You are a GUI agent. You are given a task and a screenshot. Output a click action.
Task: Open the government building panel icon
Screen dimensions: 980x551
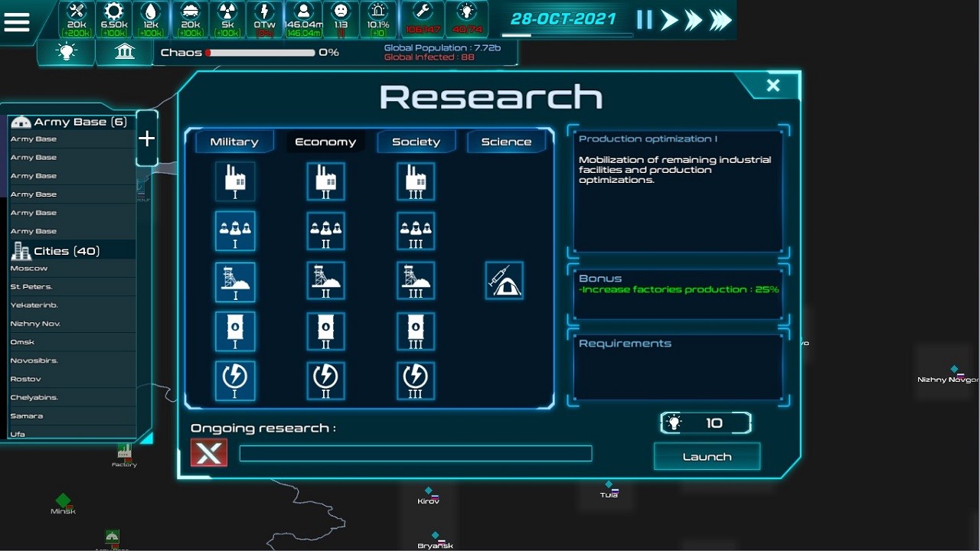pos(124,52)
